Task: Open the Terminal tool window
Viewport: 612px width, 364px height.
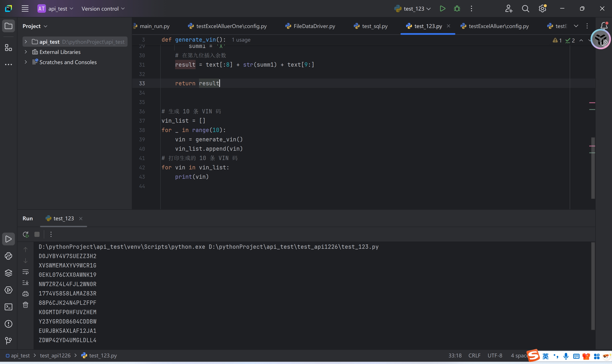Action: tap(8, 307)
